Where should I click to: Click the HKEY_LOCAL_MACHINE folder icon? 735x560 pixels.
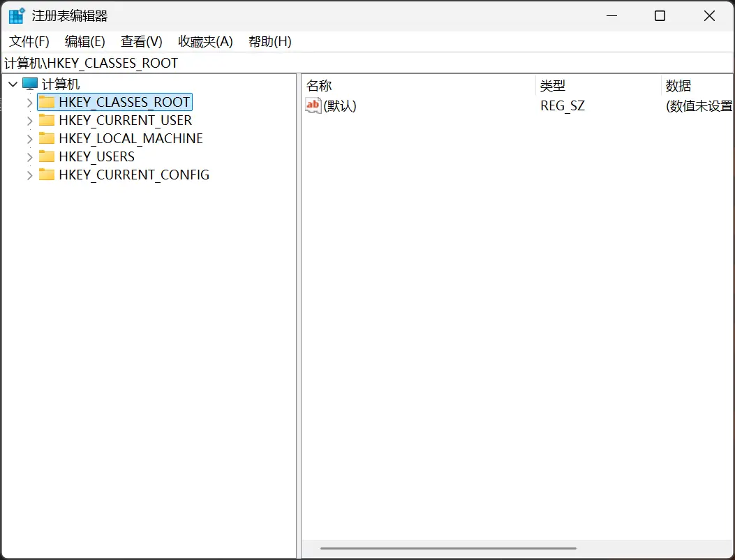[46, 138]
